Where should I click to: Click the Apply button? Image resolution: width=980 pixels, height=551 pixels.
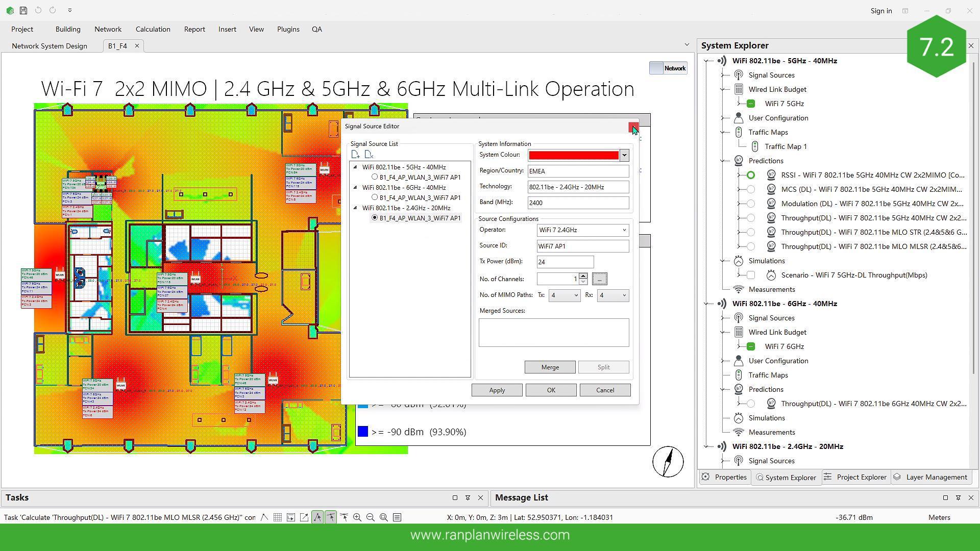(x=497, y=390)
